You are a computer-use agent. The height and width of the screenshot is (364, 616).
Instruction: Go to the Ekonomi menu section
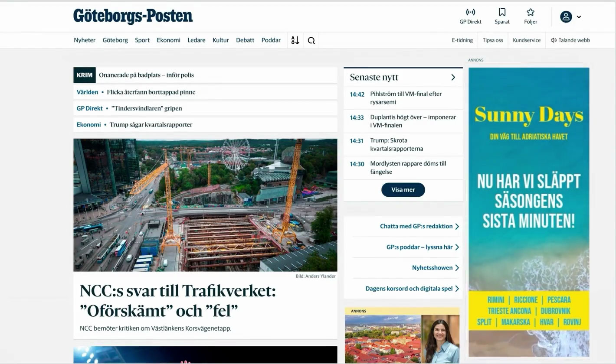[x=168, y=40]
